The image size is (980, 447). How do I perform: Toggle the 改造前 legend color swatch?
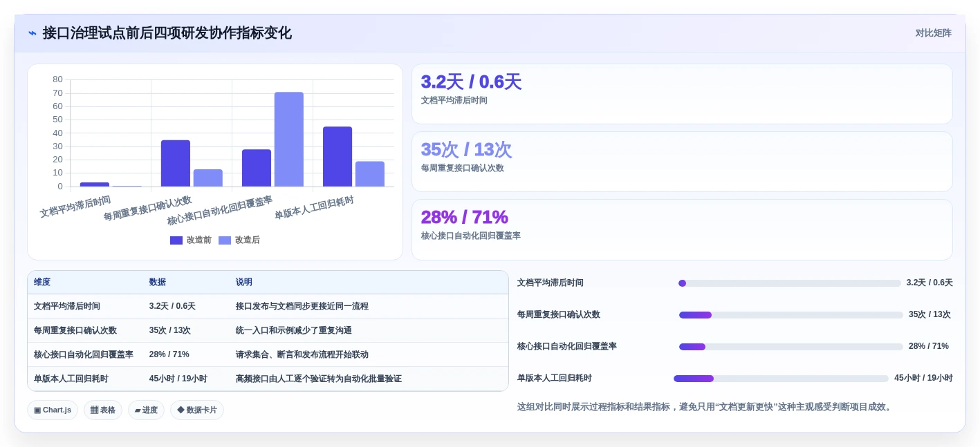point(176,240)
